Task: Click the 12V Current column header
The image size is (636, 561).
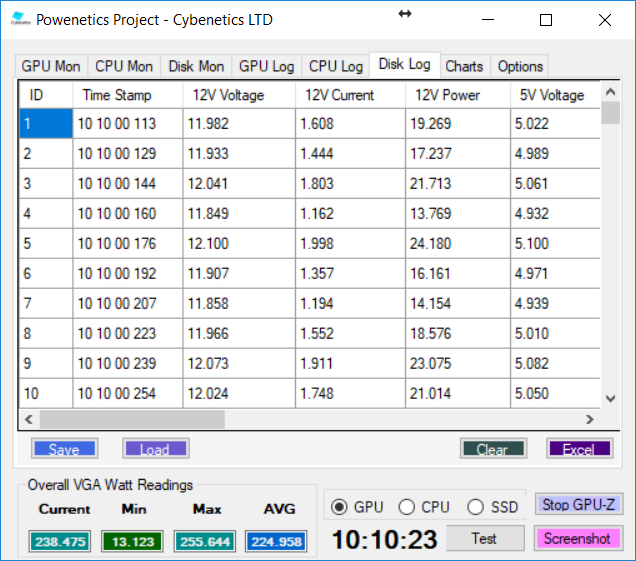Action: click(350, 95)
